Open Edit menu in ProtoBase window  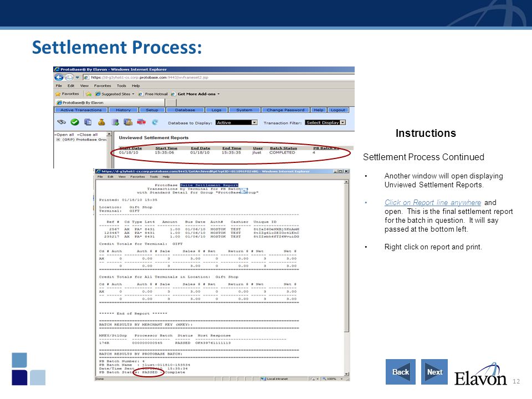pyautogui.click(x=71, y=86)
